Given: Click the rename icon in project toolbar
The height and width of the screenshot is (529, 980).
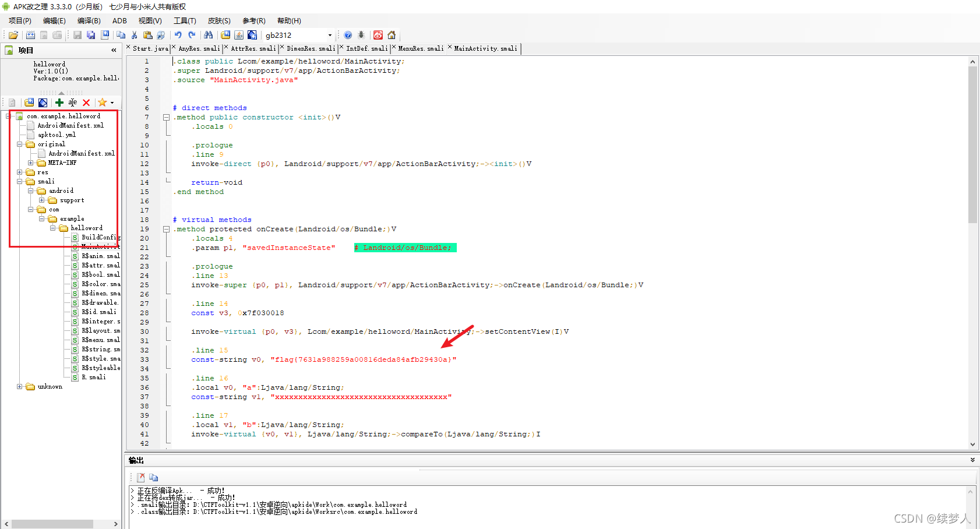Looking at the screenshot, I should click(73, 103).
